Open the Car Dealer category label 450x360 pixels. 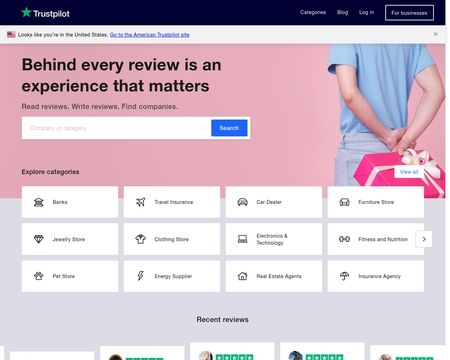point(269,202)
